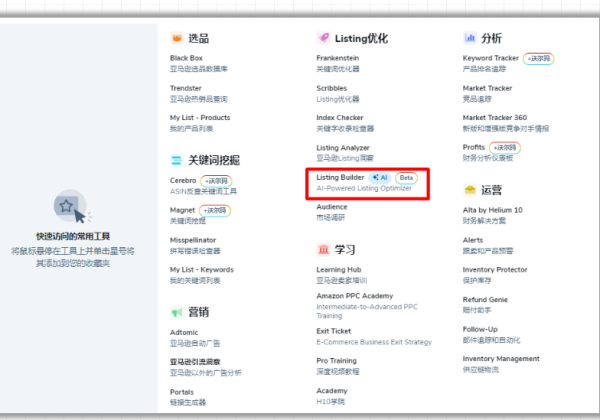Click the badge next to Keyword Tracker
The width and height of the screenshot is (600, 420).
pyautogui.click(x=538, y=59)
